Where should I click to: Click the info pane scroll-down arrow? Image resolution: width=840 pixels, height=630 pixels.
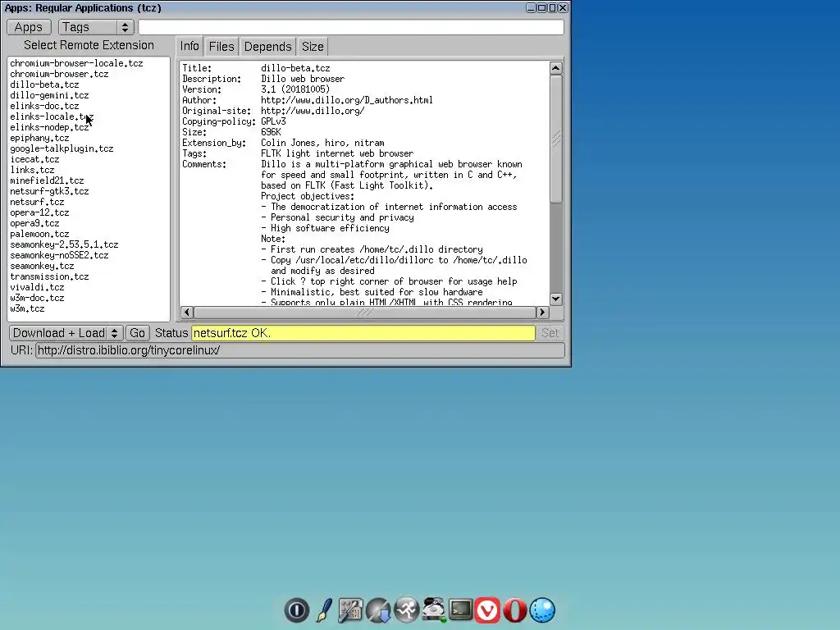pos(555,299)
